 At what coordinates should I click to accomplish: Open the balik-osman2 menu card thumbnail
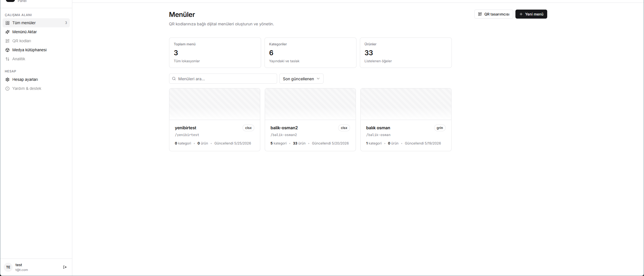310,104
